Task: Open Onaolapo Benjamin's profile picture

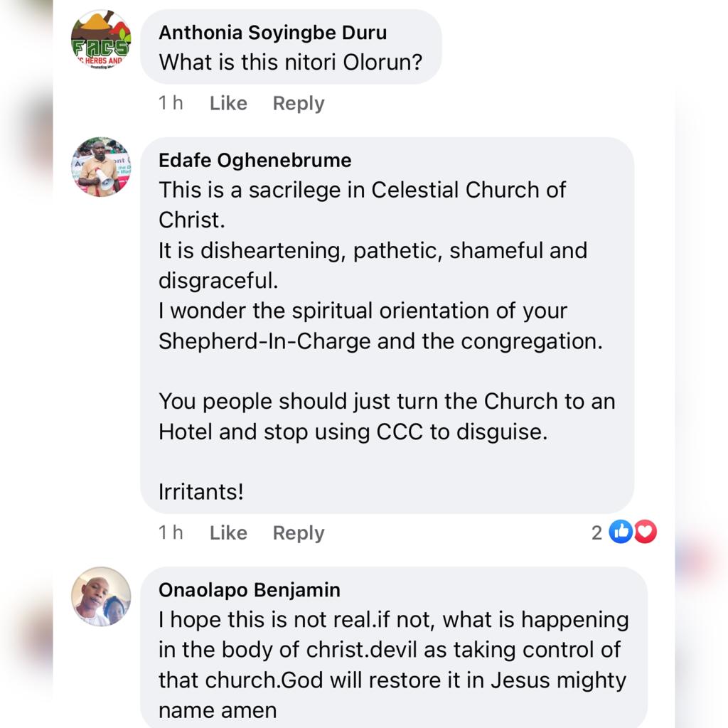Action: click(101, 596)
